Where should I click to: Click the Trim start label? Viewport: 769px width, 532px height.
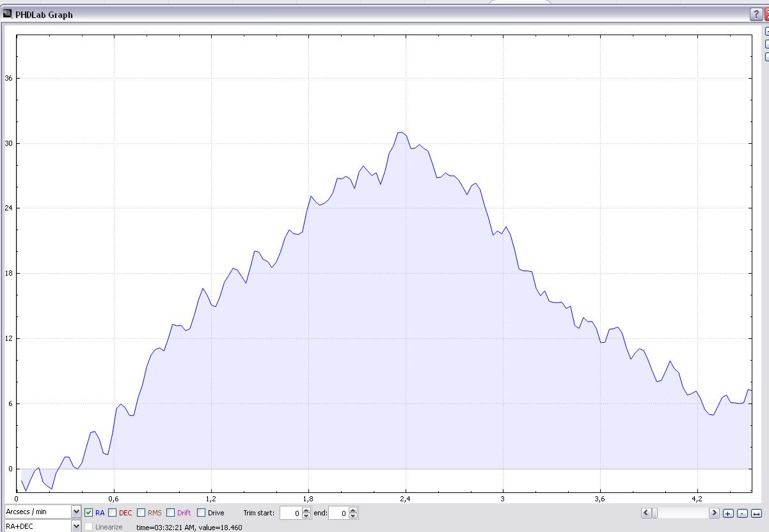258,513
